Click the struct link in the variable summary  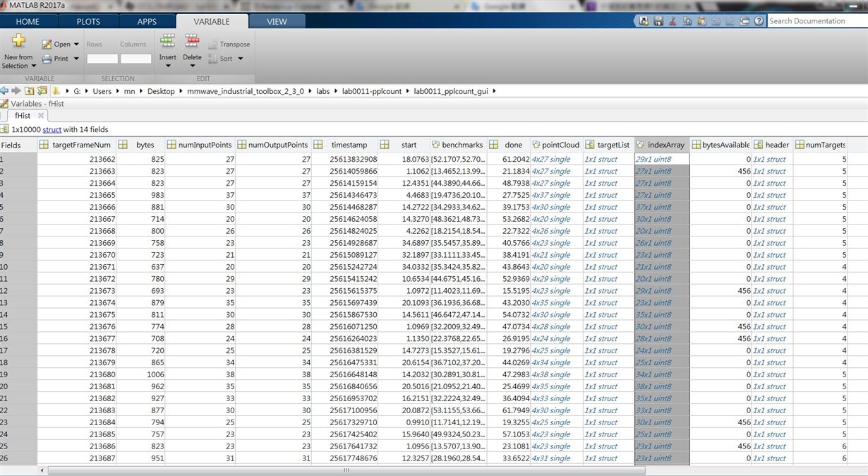tap(52, 130)
